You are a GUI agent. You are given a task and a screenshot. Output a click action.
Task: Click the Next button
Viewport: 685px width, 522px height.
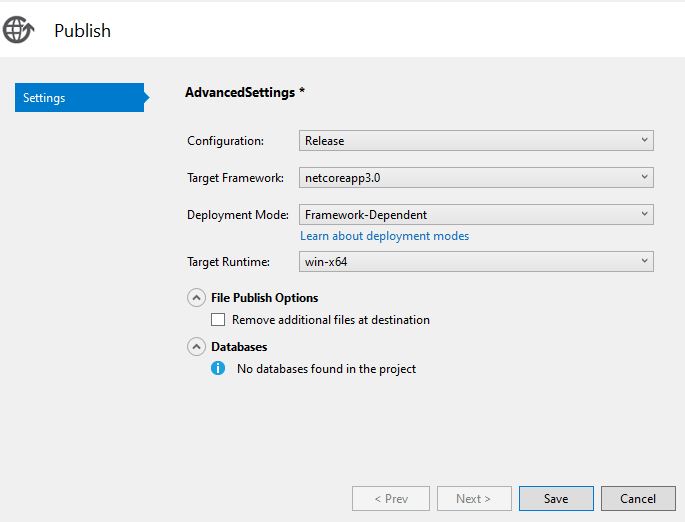pyautogui.click(x=474, y=498)
